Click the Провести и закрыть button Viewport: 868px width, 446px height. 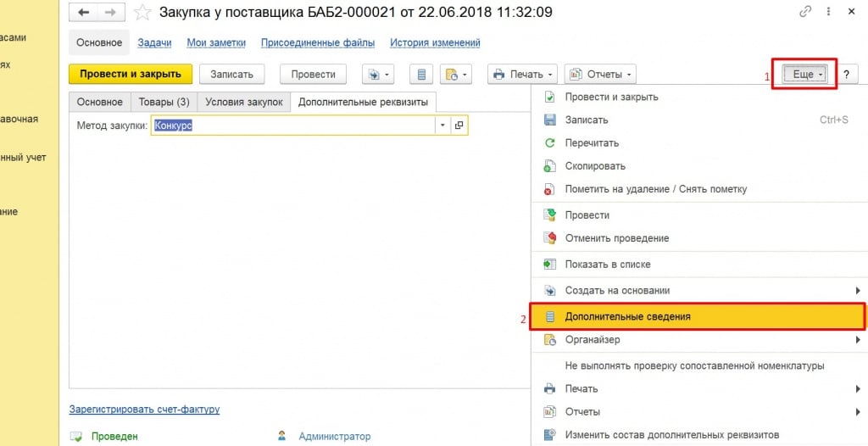[x=131, y=75]
